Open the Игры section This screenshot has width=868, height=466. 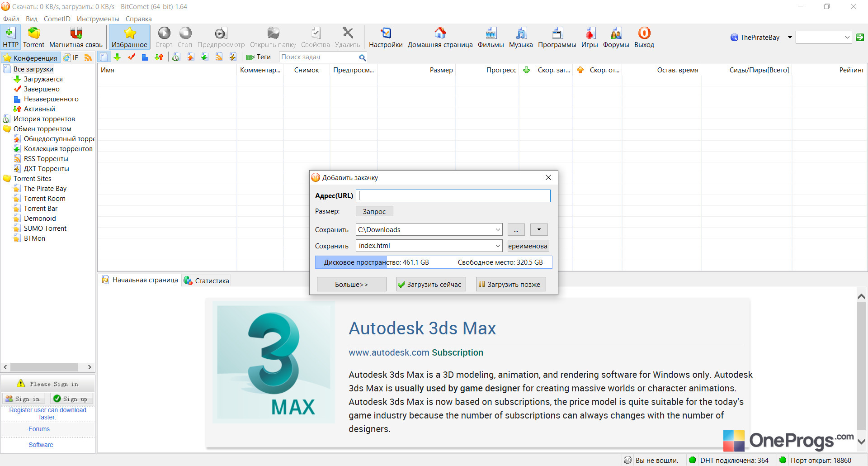(x=590, y=37)
